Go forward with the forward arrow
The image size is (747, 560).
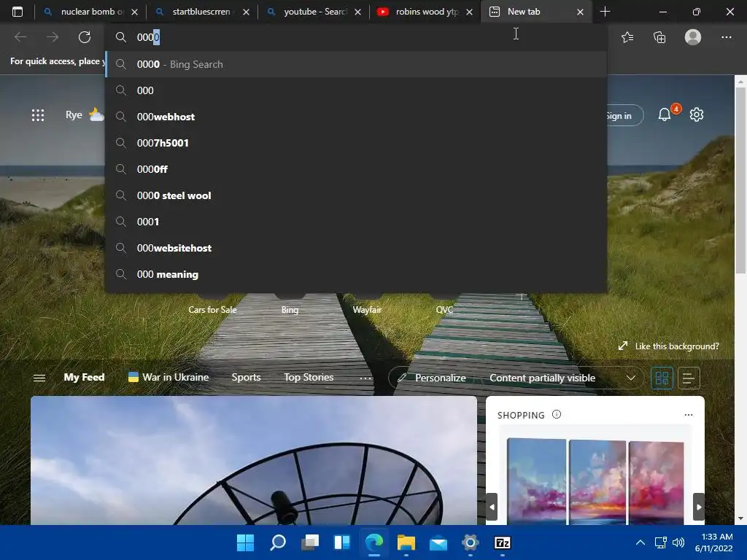(x=53, y=37)
